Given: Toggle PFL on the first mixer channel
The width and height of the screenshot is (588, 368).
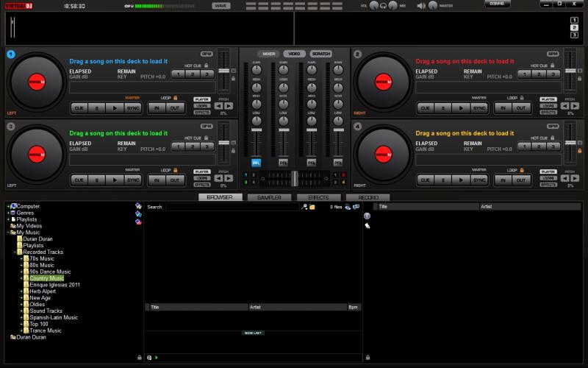Looking at the screenshot, I should click(x=256, y=163).
